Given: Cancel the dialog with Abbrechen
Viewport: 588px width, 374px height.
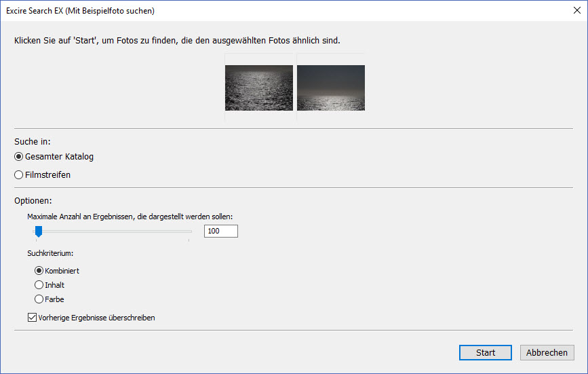Looking at the screenshot, I should (547, 353).
